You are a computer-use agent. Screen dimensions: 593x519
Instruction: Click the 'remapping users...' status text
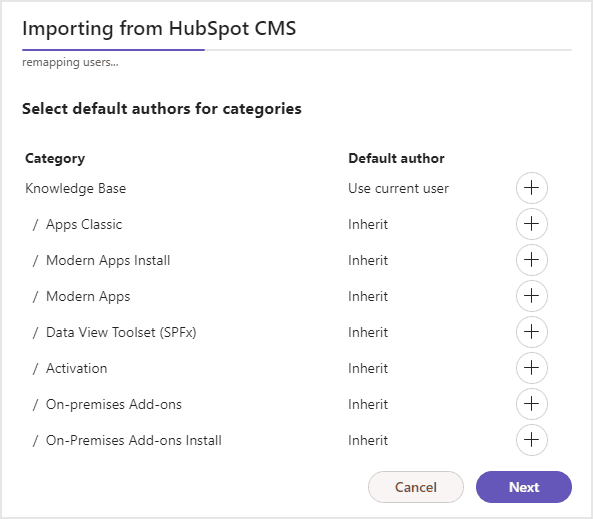pos(70,62)
